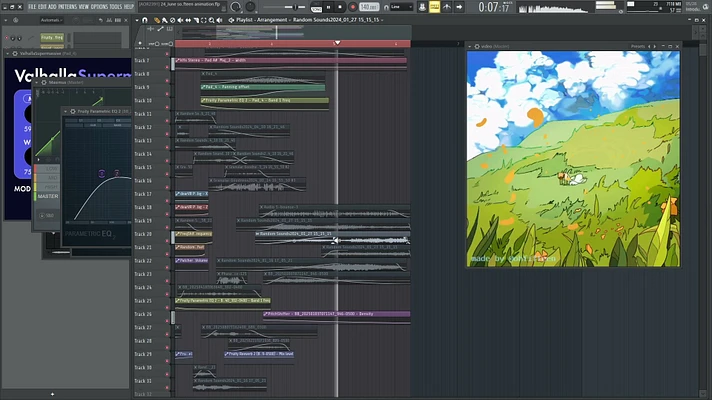
Task: Select the playlist Zoom tool
Action: tap(212, 20)
